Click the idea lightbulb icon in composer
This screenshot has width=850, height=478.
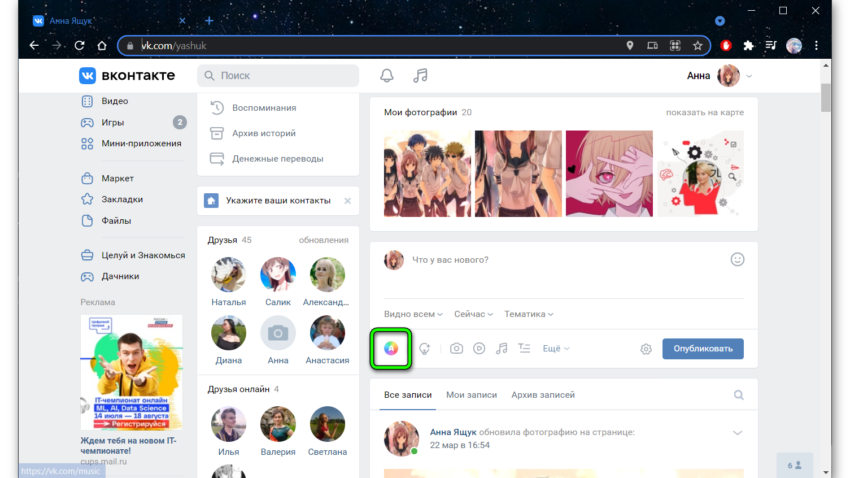425,349
